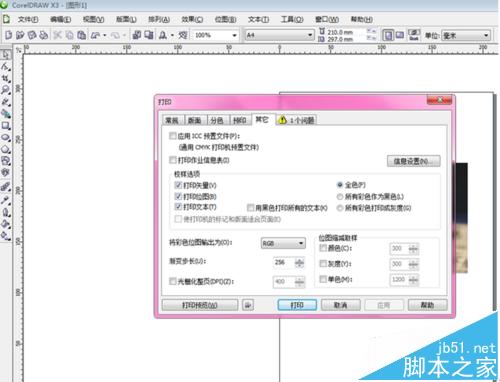Click the Save toolbar icon
This screenshot has height=382, width=500.
(32, 35)
